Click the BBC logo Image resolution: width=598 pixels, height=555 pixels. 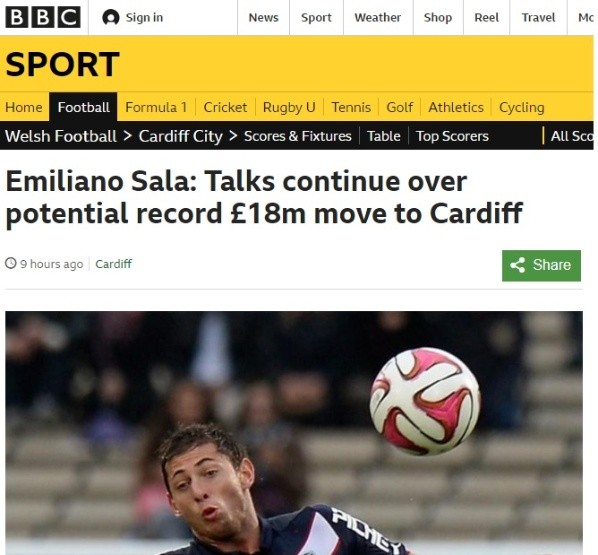(43, 17)
